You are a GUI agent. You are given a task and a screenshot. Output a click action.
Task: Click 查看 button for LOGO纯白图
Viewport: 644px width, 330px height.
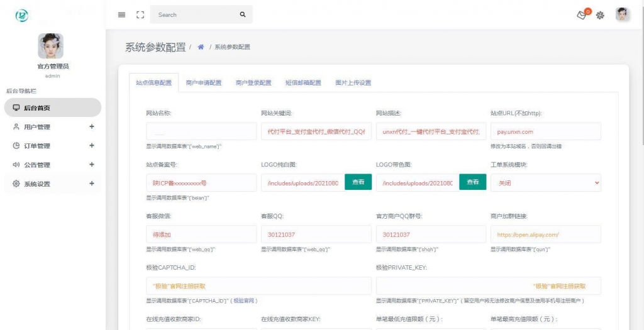click(358, 182)
